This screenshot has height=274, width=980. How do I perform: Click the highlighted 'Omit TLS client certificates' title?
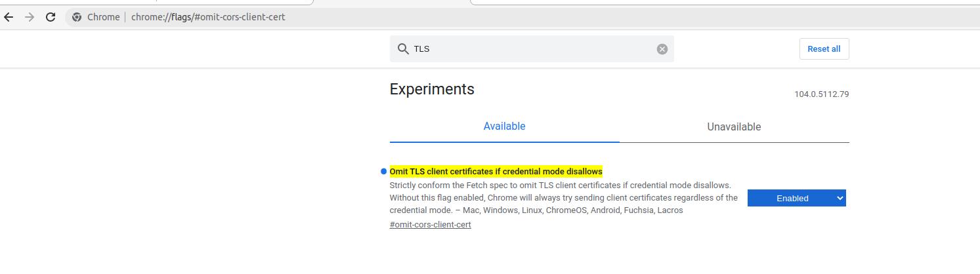(x=496, y=171)
